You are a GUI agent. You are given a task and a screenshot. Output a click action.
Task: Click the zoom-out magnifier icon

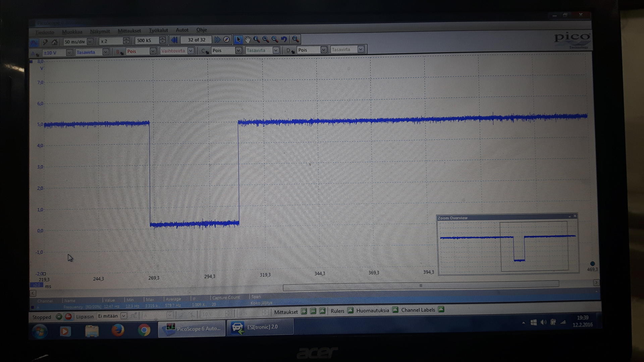click(275, 39)
